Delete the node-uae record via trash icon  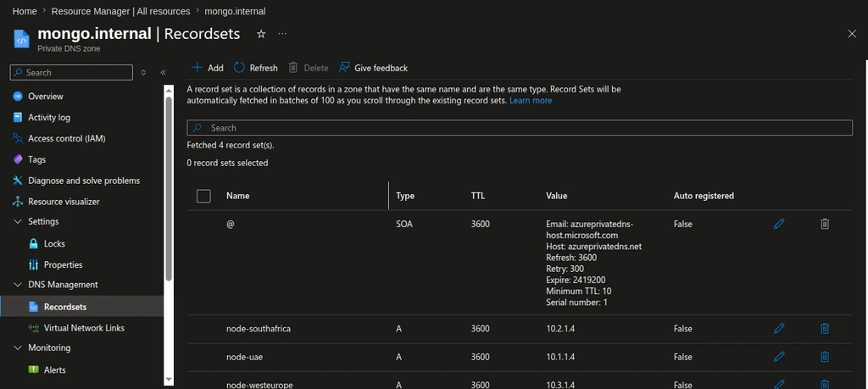pyautogui.click(x=825, y=357)
